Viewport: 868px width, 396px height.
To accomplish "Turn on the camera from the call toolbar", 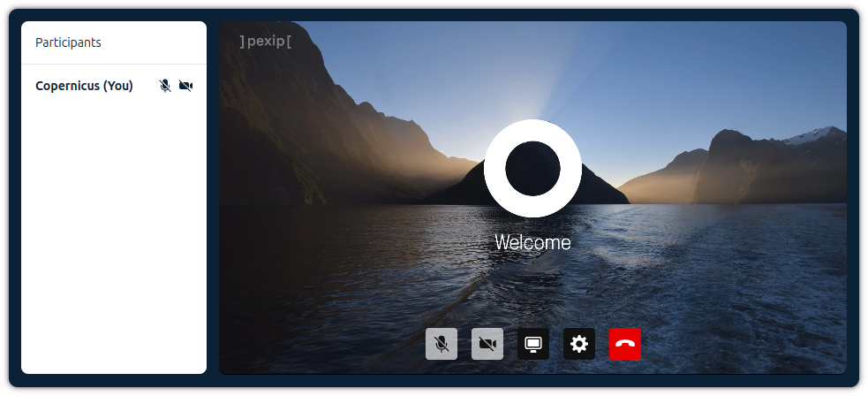I will 487,344.
